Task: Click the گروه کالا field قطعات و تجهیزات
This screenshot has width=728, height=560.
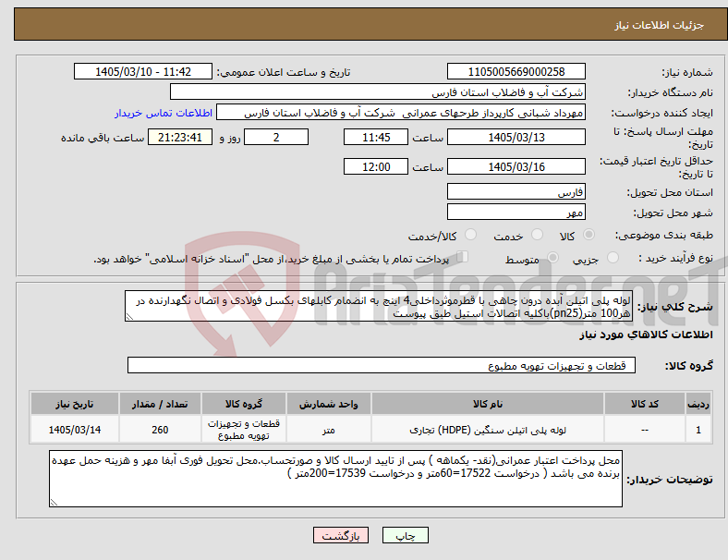Action: (382, 365)
